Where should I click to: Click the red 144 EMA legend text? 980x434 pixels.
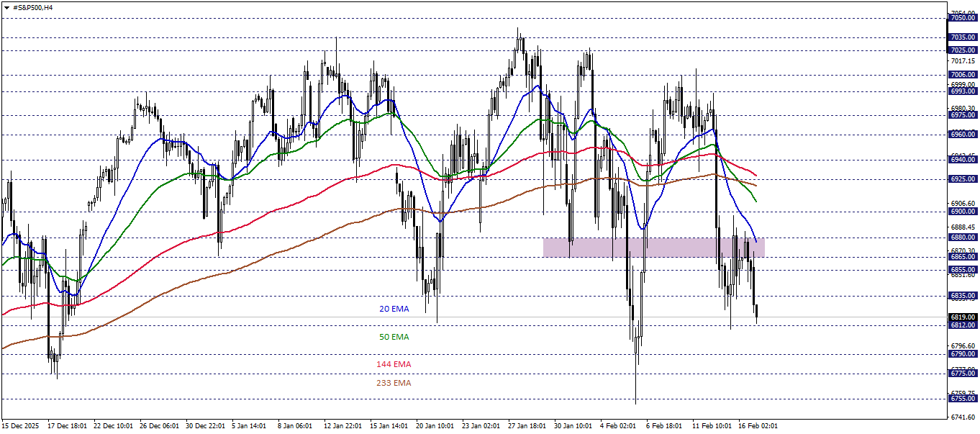pos(394,363)
